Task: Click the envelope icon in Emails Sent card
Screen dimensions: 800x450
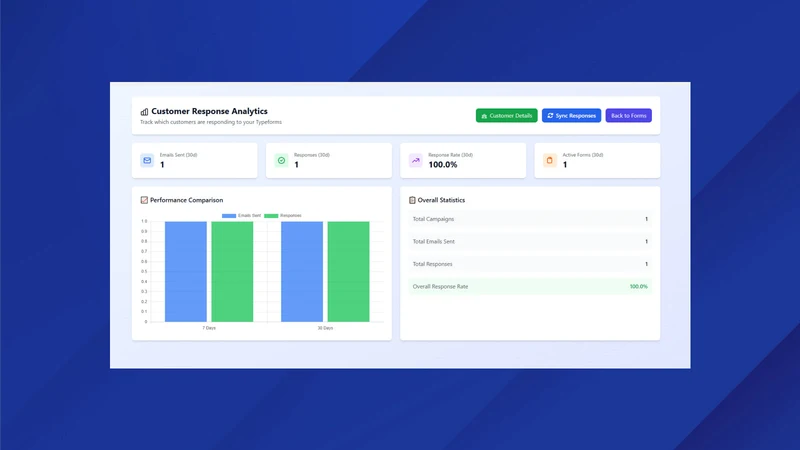Action: pyautogui.click(x=147, y=160)
